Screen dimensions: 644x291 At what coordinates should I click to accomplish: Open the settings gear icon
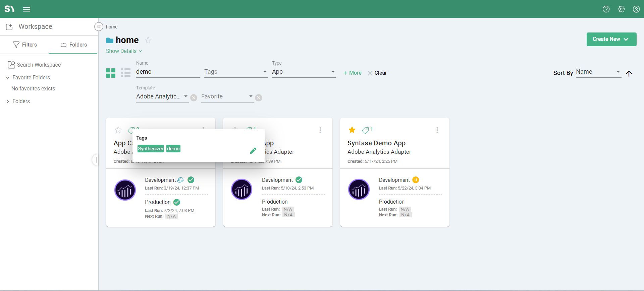click(621, 9)
